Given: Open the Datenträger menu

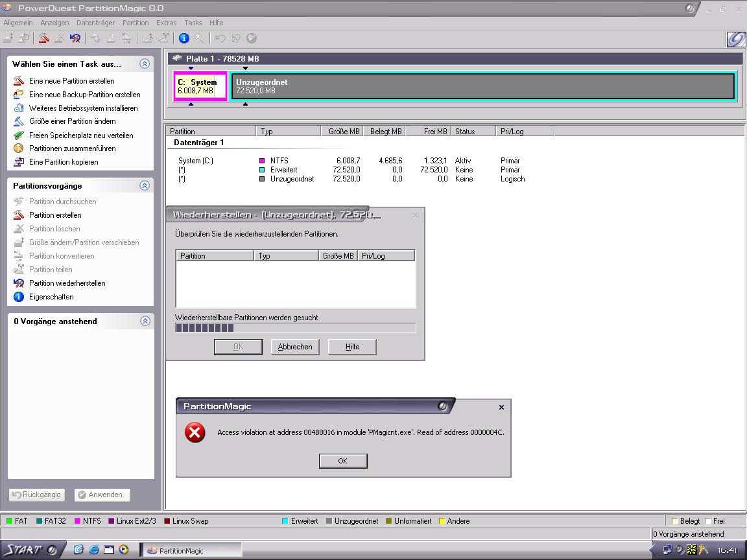Looking at the screenshot, I should (95, 23).
